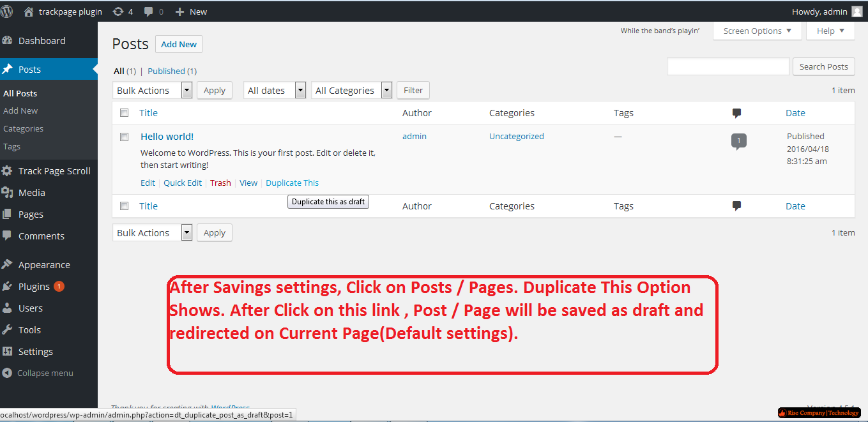This screenshot has height=422, width=868.
Task: Open the Screen Options tab
Action: pos(758,31)
